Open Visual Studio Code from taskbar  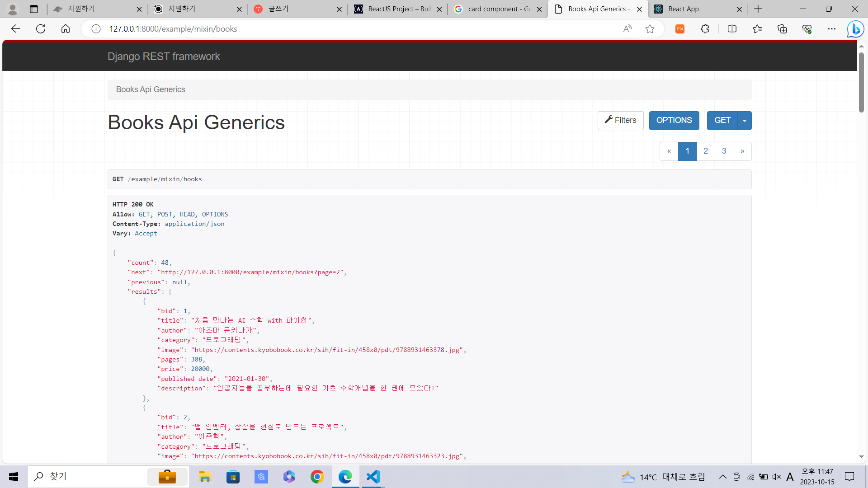(x=373, y=477)
